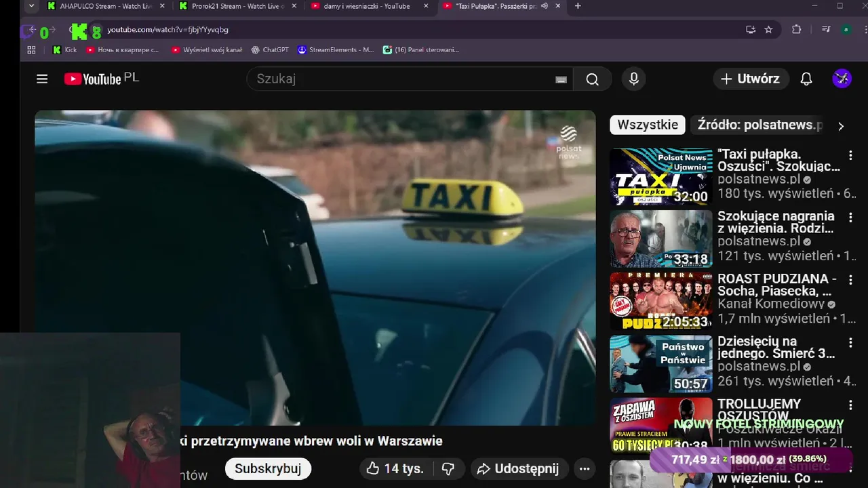Switch to Prorok21 Stream browser tab

(238, 6)
